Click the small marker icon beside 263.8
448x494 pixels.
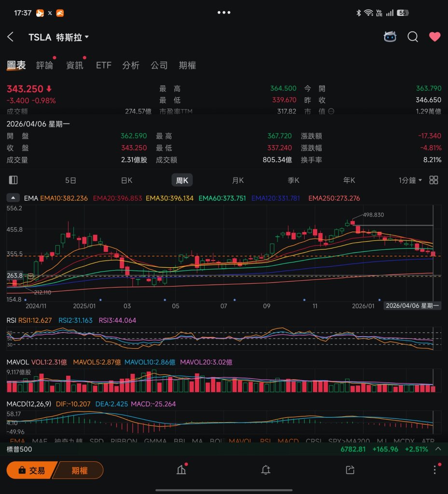click(30, 276)
